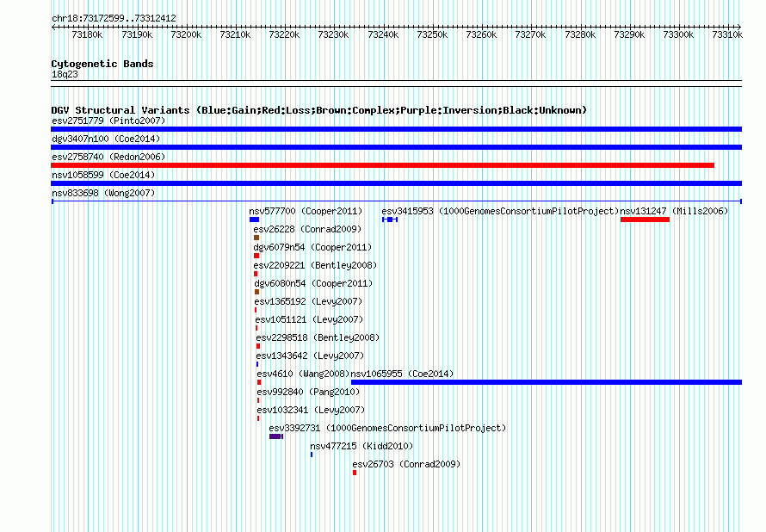Click the nsv131247 (Mills2006) label

click(674, 211)
